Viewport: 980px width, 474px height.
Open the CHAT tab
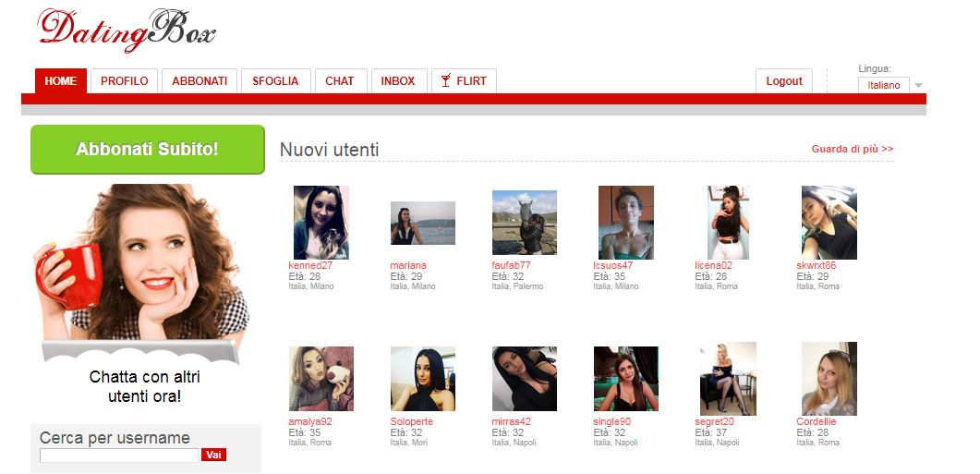pyautogui.click(x=340, y=81)
